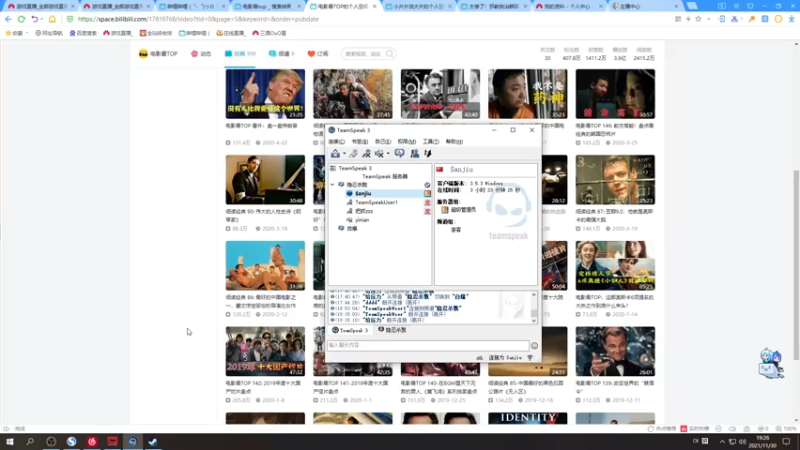The image size is (800, 450).
Task: Open the channel home tab with the avatar
Action: pos(158,54)
